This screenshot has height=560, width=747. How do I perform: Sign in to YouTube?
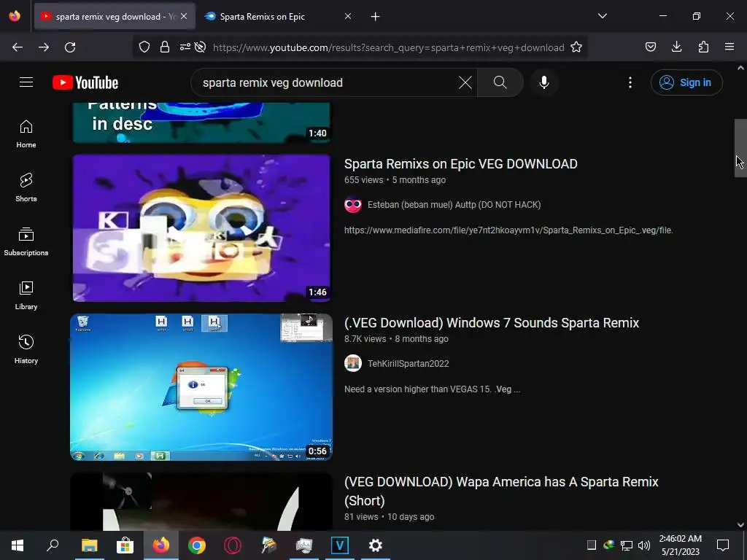click(x=686, y=82)
